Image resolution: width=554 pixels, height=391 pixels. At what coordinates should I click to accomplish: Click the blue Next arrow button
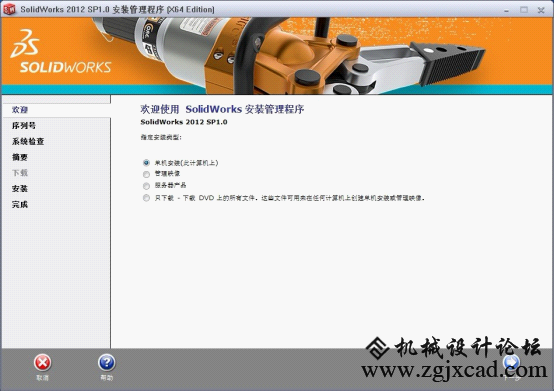coord(512,363)
